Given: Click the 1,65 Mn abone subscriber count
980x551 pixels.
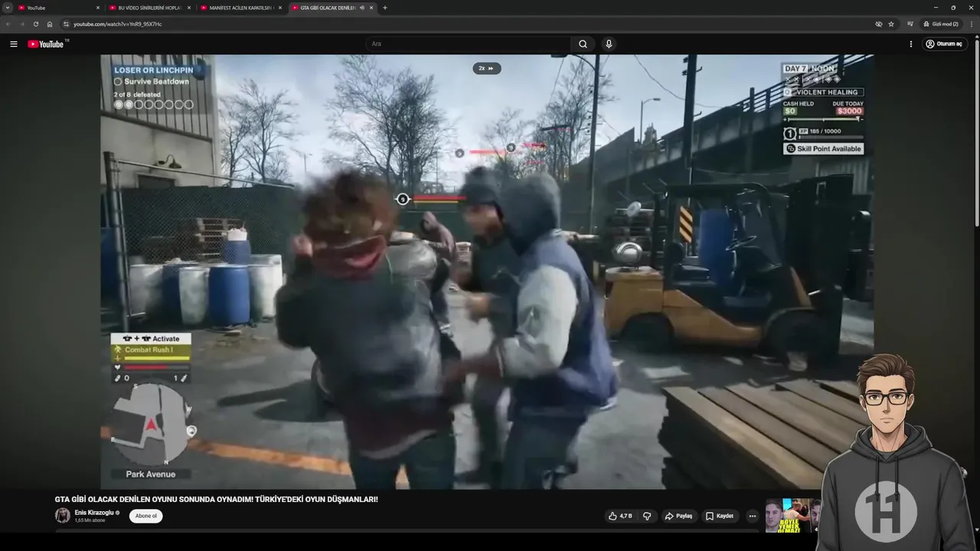Looking at the screenshot, I should 90,520.
